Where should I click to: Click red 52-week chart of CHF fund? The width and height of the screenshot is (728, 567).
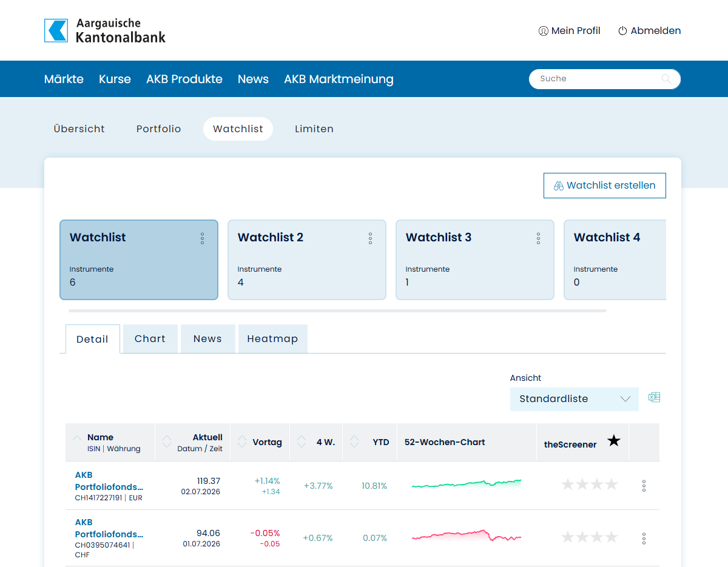[x=467, y=535]
